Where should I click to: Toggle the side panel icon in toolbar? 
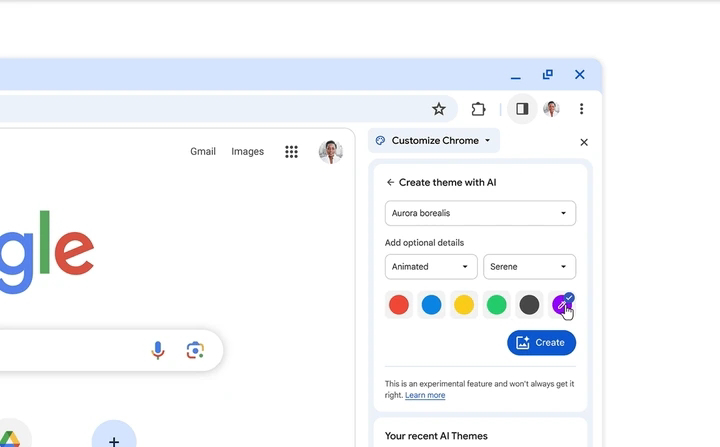pos(522,109)
